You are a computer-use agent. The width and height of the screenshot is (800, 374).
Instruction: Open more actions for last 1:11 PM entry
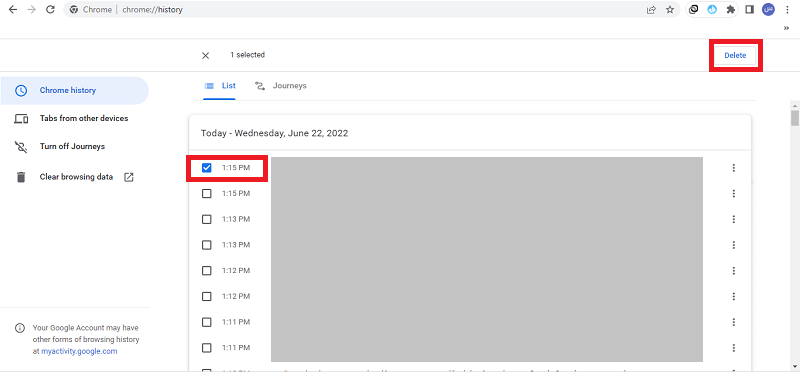tap(734, 348)
